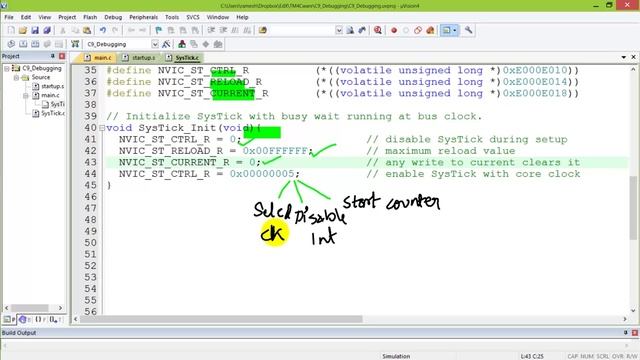
Task: Collapse the main.c tree node
Action: [x=26, y=95]
